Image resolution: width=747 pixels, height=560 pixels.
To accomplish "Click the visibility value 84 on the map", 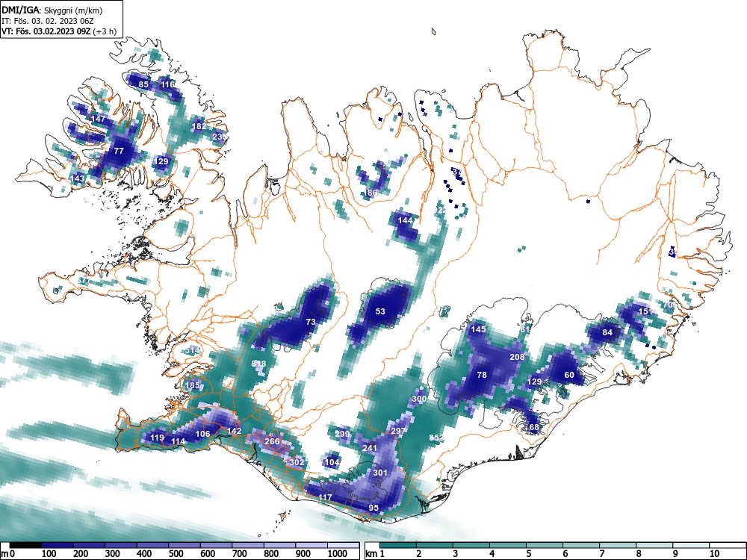I will pos(607,332).
